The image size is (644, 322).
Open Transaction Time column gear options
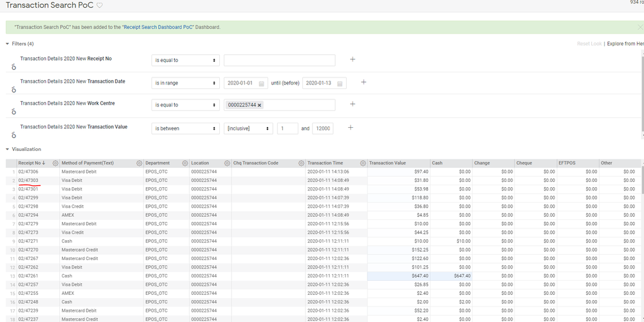[x=363, y=163]
